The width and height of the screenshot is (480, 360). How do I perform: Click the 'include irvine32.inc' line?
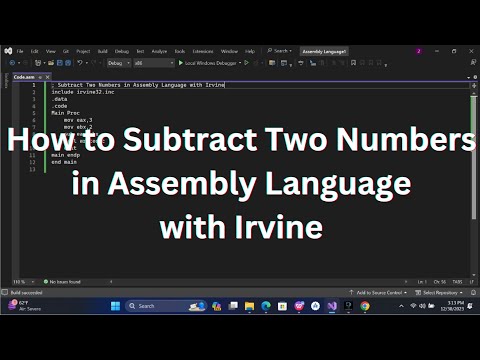pyautogui.click(x=83, y=92)
